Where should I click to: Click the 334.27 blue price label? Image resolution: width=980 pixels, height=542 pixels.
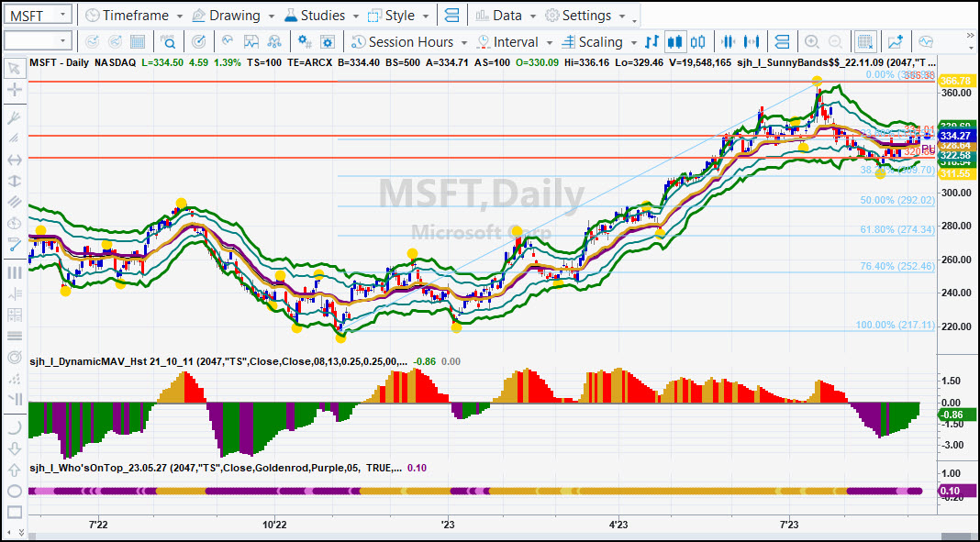(956, 136)
